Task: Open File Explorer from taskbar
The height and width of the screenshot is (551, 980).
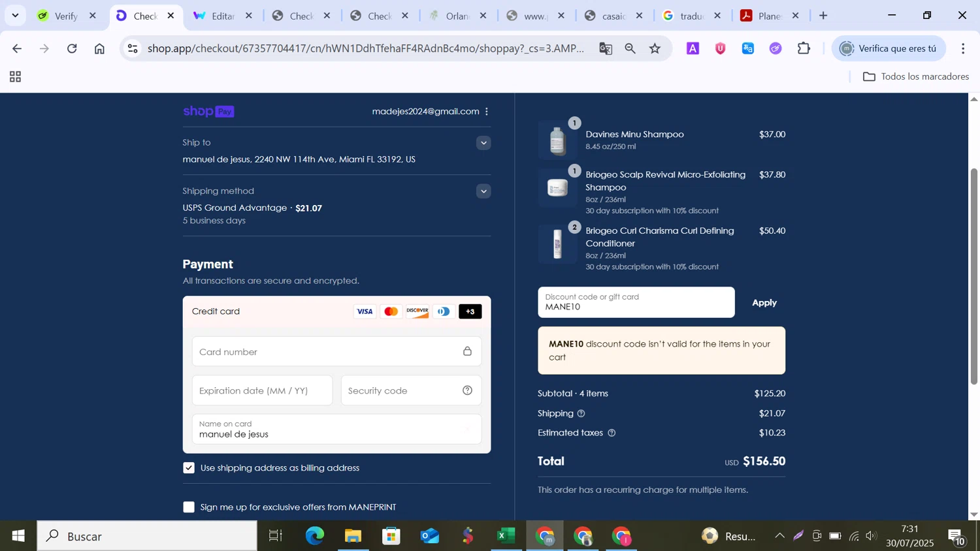Action: pos(353,536)
